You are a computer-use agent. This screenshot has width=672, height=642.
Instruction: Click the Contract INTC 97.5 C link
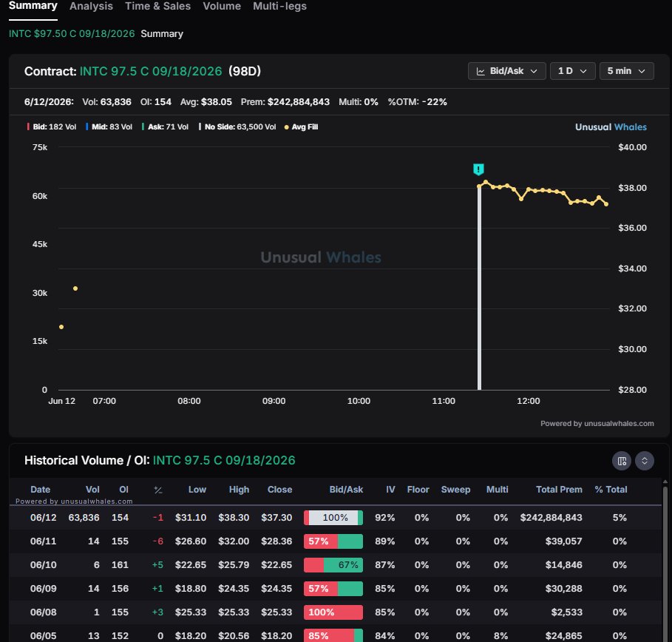(x=151, y=71)
